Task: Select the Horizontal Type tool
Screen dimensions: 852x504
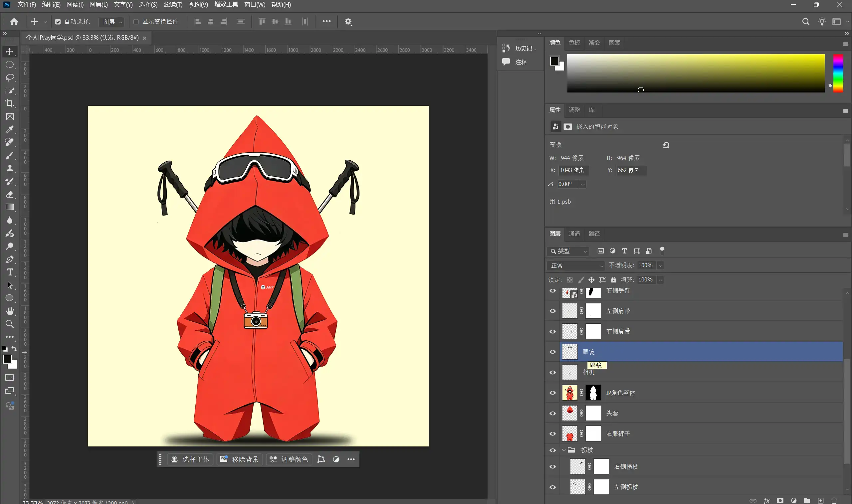Action: (x=10, y=272)
